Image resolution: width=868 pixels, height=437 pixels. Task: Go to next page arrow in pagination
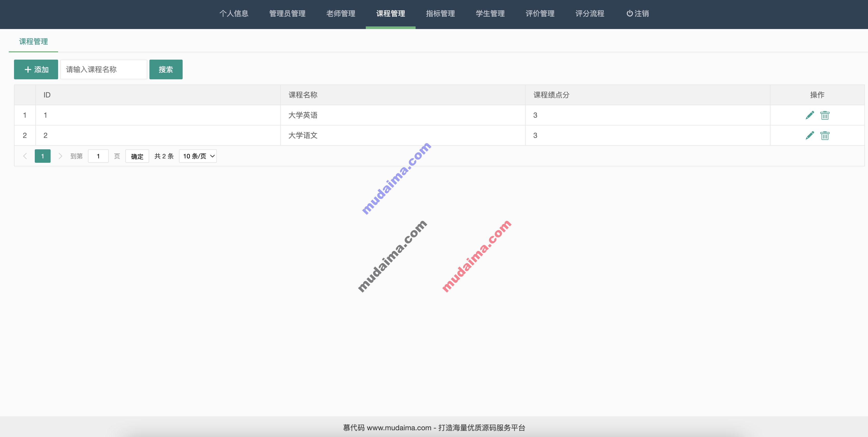(60, 156)
